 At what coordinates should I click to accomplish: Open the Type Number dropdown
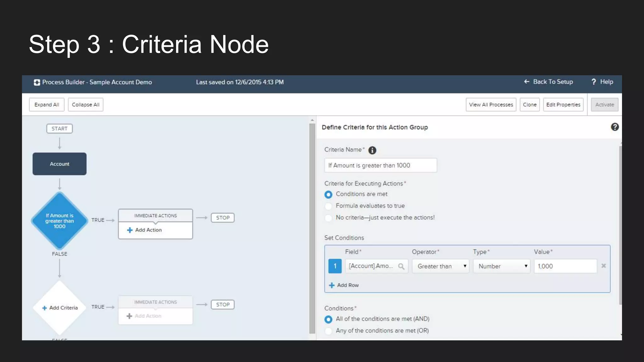[502, 266]
